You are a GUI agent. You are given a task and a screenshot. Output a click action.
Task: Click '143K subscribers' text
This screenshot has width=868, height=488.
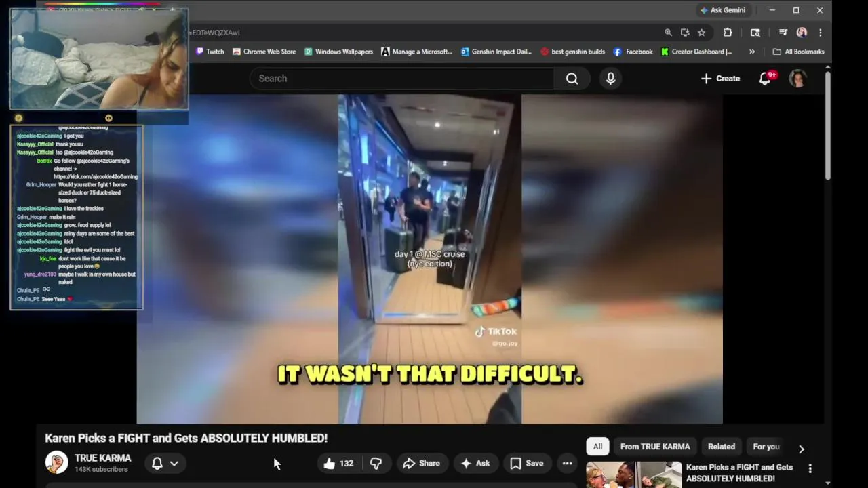pos(101,470)
